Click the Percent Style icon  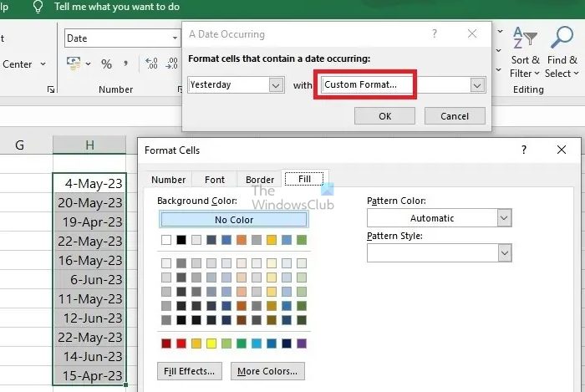coord(106,64)
